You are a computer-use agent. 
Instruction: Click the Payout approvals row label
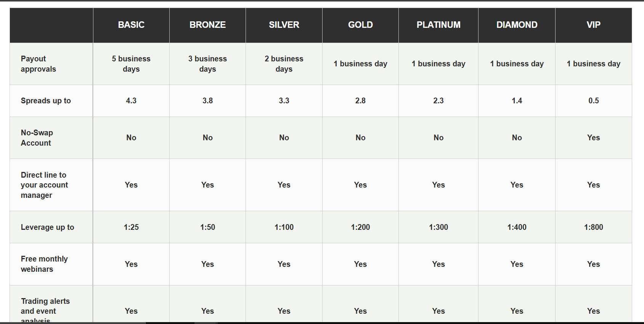coord(38,64)
